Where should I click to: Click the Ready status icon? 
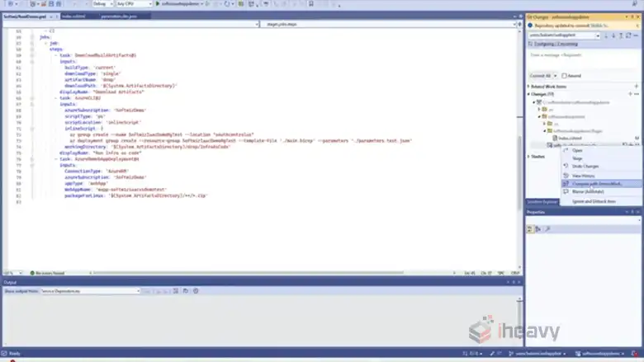(x=4, y=354)
